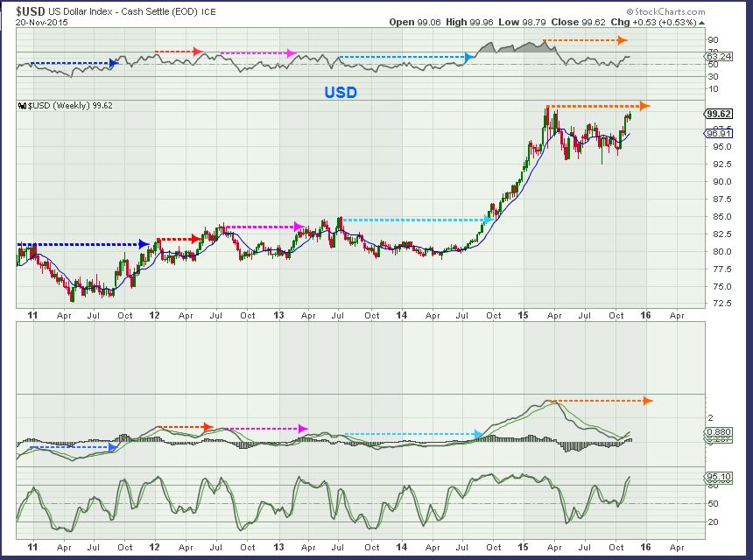753x560 pixels.
Task: Select the year 14 marker on the price time axis
Action: coord(404,314)
